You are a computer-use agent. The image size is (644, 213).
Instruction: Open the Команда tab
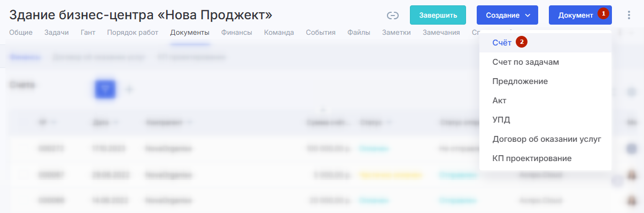click(x=279, y=33)
